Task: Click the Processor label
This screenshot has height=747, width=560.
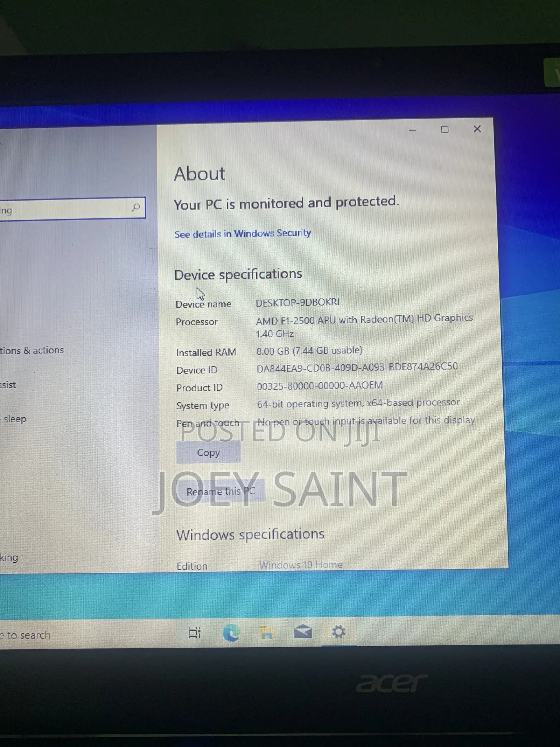Action: click(197, 322)
